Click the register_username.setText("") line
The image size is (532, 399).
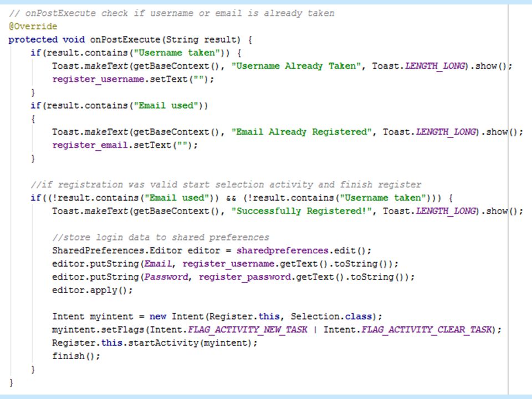pyautogui.click(x=133, y=79)
